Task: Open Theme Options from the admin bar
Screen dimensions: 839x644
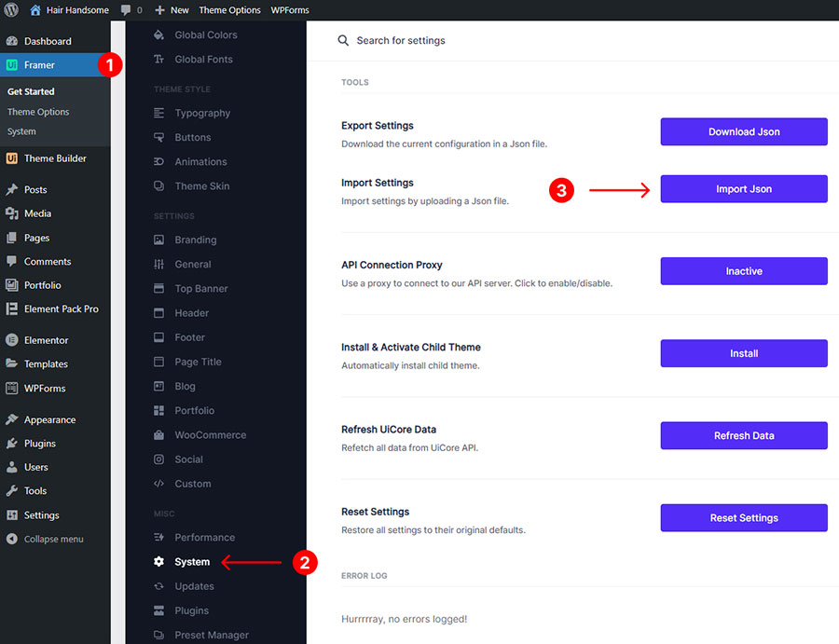Action: 229,10
